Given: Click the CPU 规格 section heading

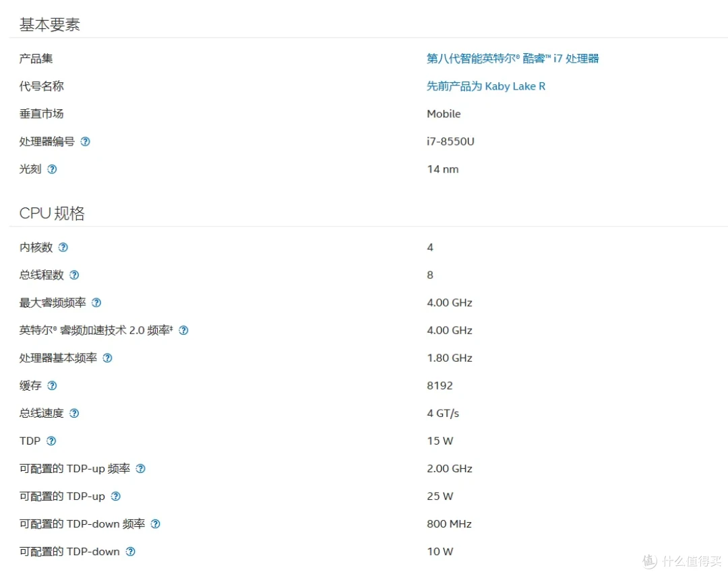Looking at the screenshot, I should click(51, 214).
